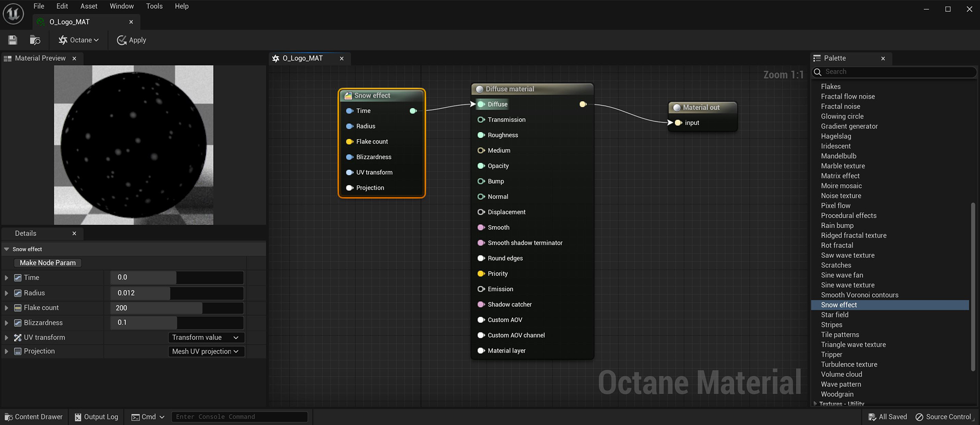The image size is (980, 425).
Task: Click the Time input pin on Snow effect
Action: pyautogui.click(x=349, y=111)
